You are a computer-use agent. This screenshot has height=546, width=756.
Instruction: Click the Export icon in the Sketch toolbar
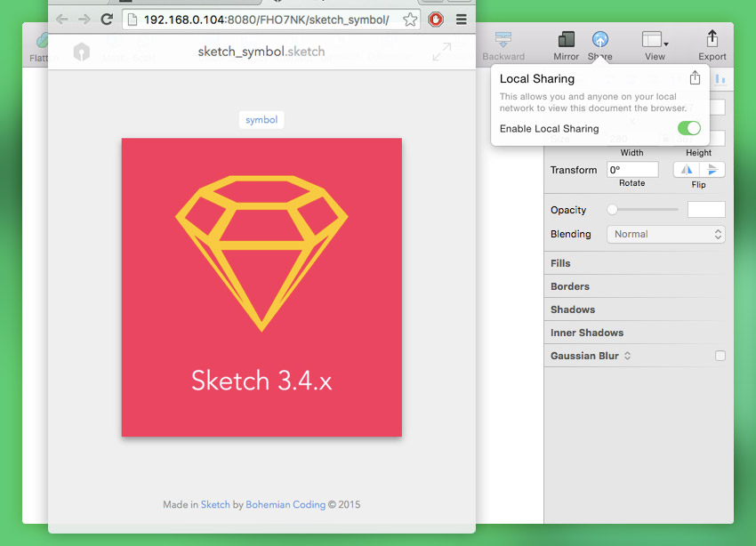(x=712, y=40)
